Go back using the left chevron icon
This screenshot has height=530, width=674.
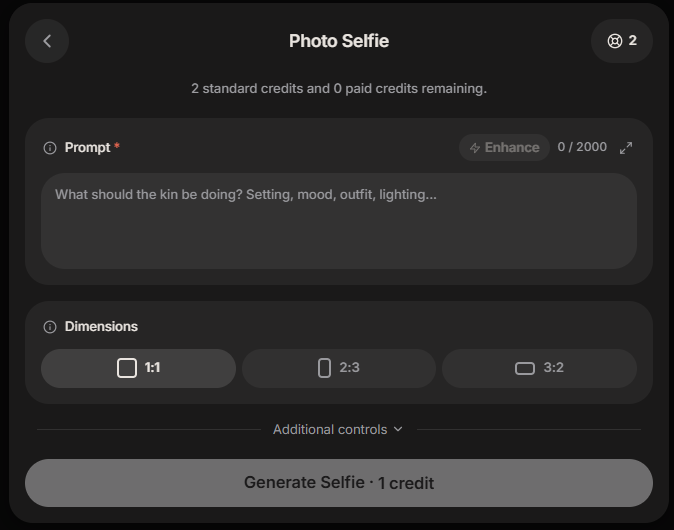pos(47,41)
